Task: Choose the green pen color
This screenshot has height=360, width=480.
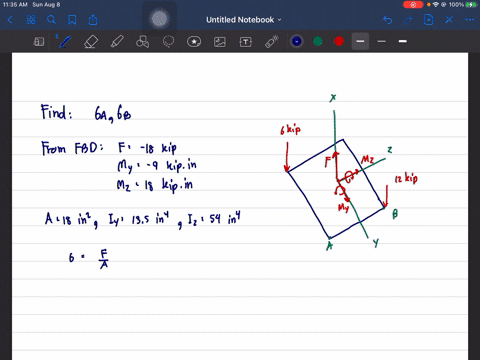Action: 318,41
